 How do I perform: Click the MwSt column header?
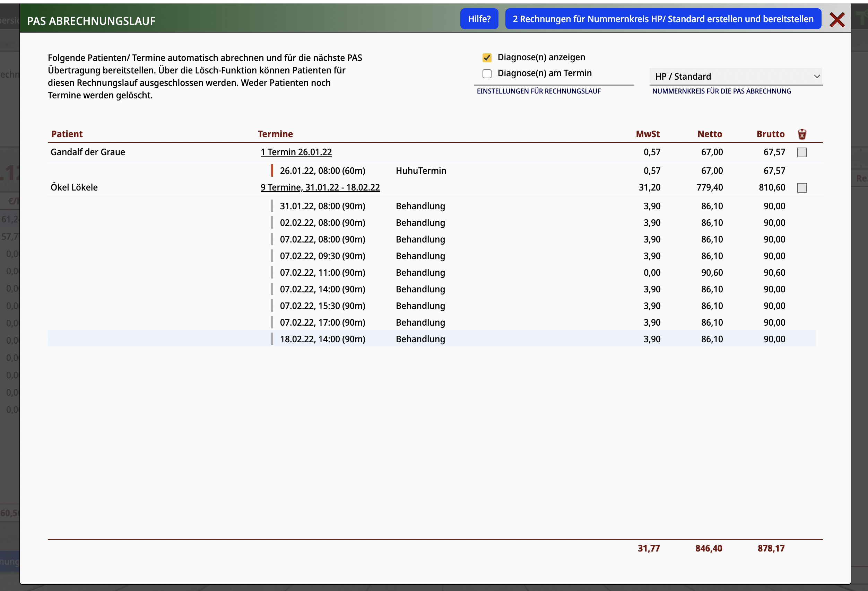coord(648,134)
